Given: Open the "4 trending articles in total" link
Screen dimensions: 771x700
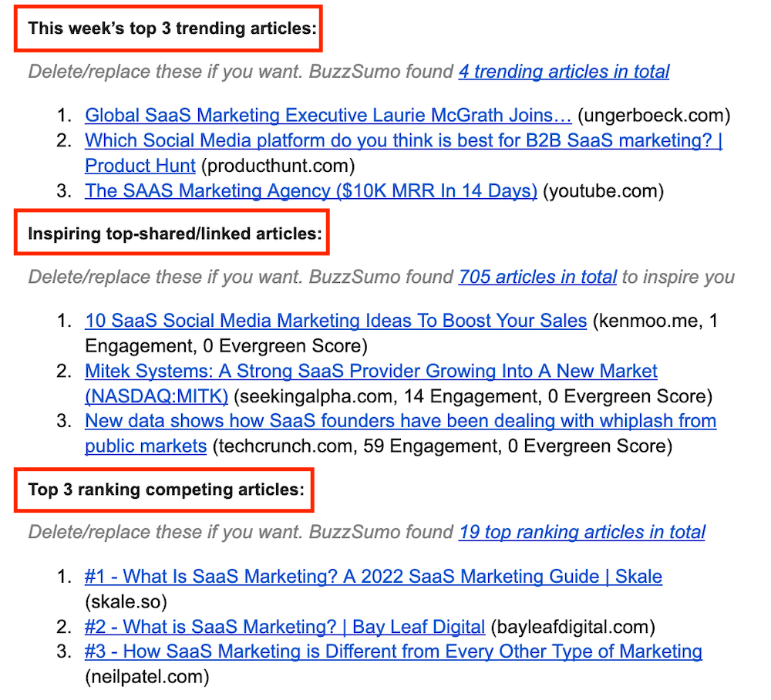Looking at the screenshot, I should [564, 72].
